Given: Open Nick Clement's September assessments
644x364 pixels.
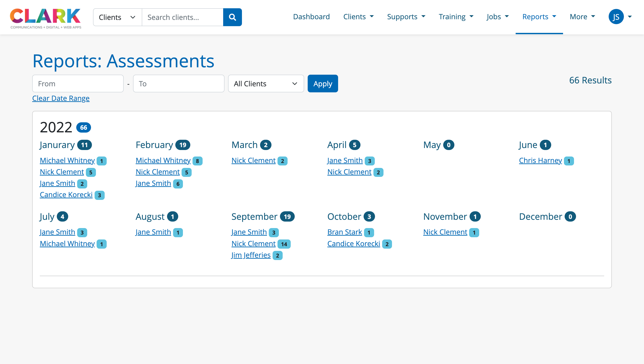Looking at the screenshot, I should pyautogui.click(x=253, y=243).
